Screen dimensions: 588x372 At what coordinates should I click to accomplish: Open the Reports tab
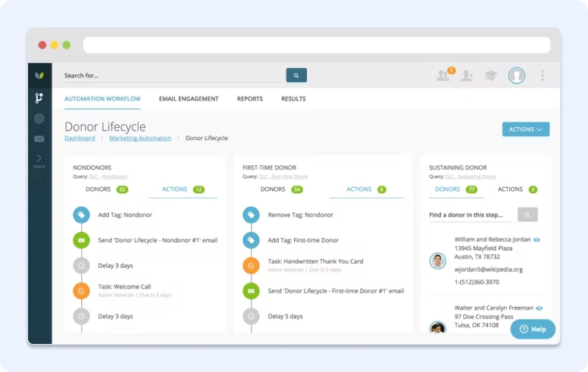[x=250, y=98]
